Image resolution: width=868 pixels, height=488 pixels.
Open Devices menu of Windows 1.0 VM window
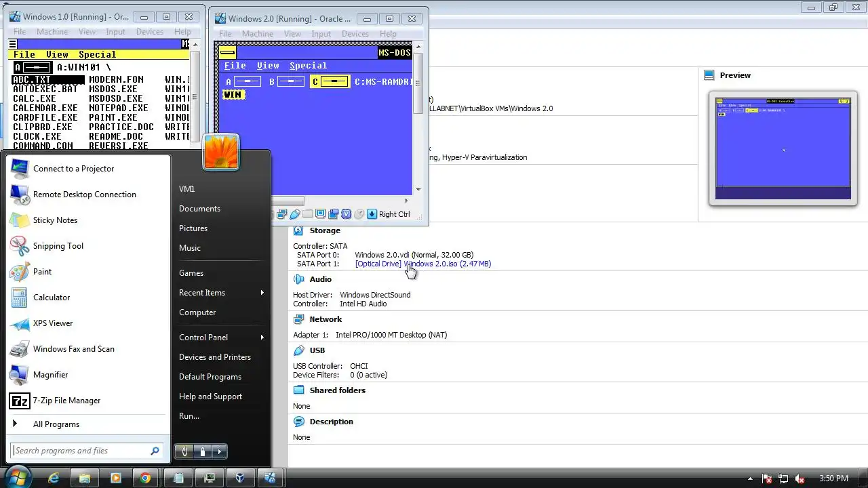coord(149,32)
